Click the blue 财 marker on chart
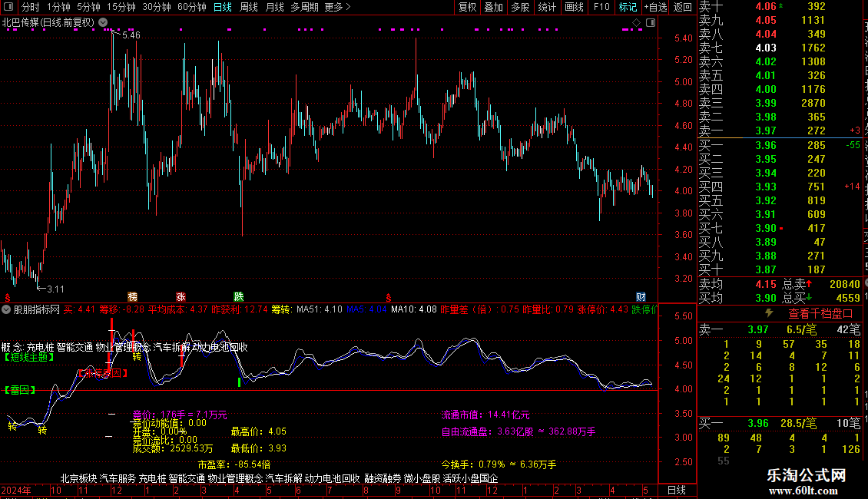 click(641, 296)
